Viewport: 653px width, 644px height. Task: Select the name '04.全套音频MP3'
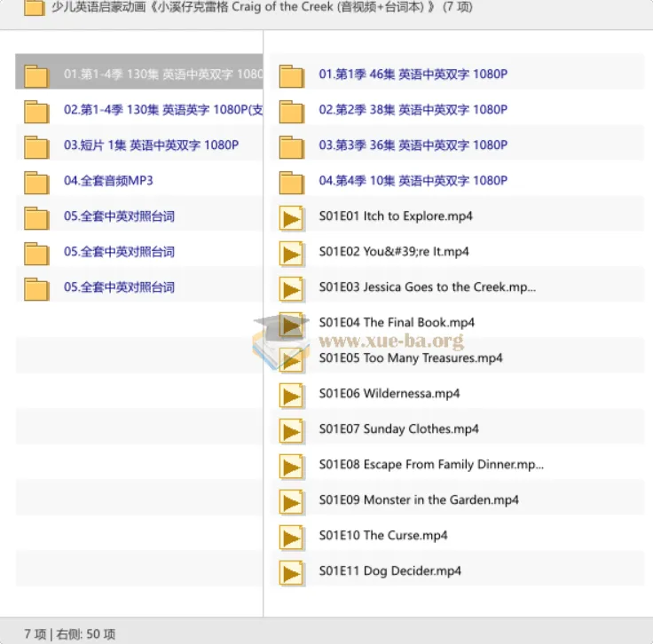coord(108,181)
